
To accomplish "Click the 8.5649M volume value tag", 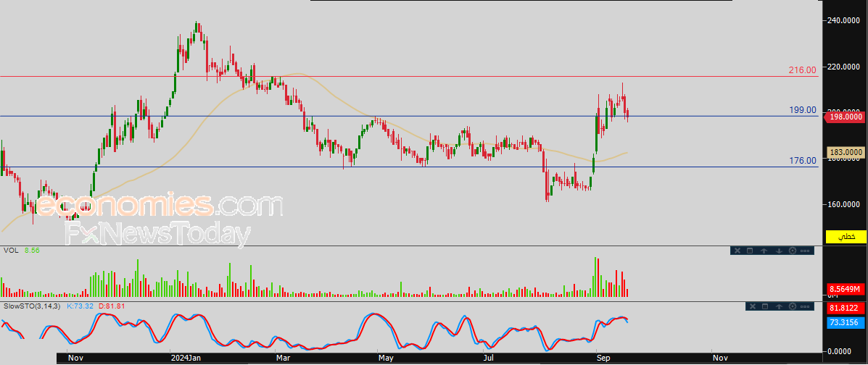I will [x=846, y=289].
